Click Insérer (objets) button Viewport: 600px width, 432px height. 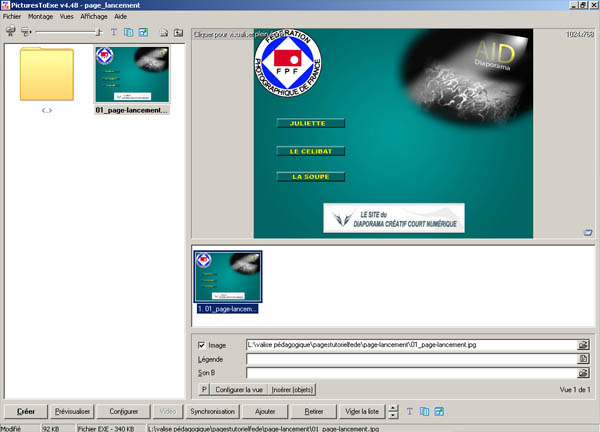click(292, 390)
